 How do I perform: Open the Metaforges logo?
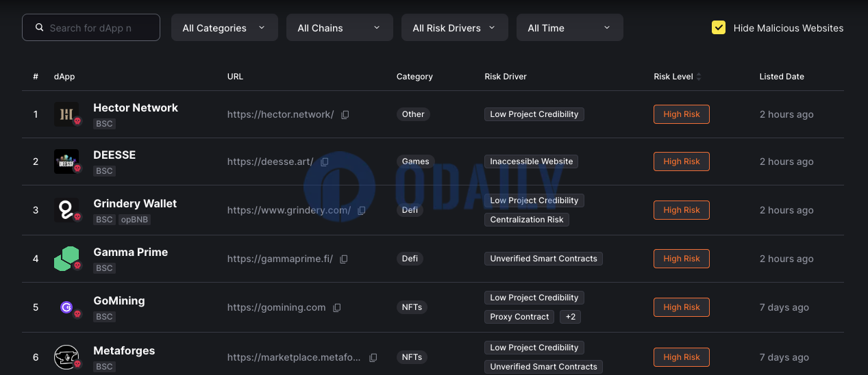tap(66, 357)
